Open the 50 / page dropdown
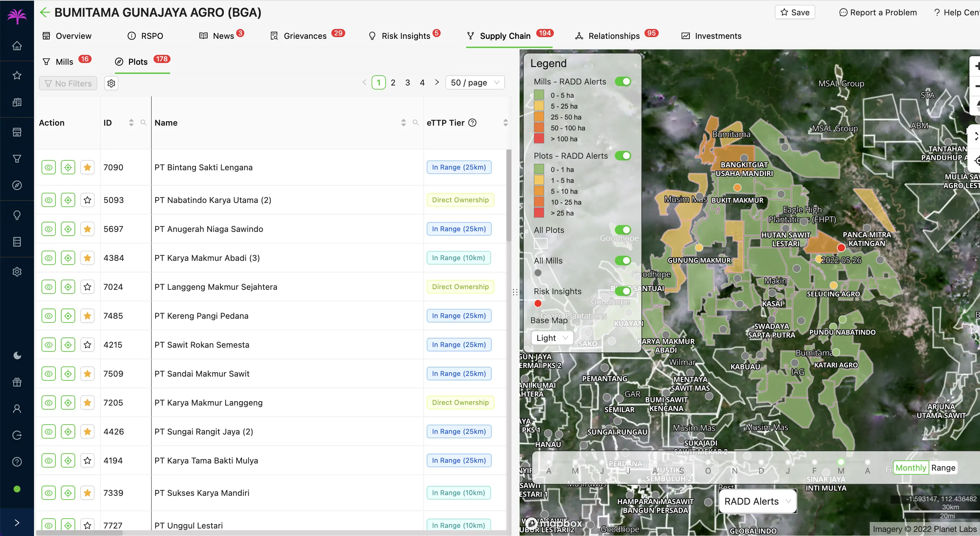 tap(474, 83)
